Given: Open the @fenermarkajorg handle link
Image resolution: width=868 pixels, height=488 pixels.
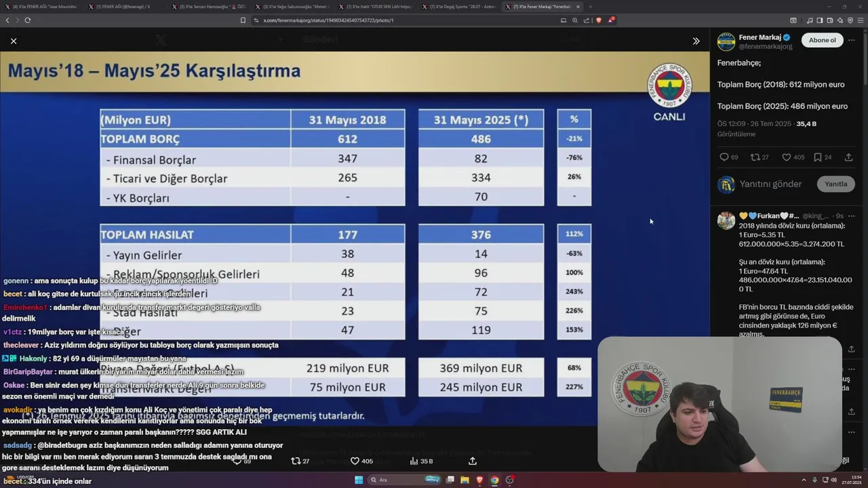Looking at the screenshot, I should pos(765,47).
